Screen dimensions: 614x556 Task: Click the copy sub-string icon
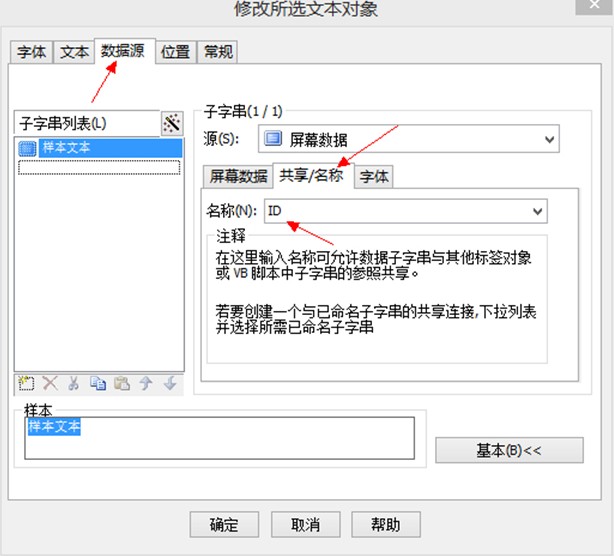tap(98, 384)
